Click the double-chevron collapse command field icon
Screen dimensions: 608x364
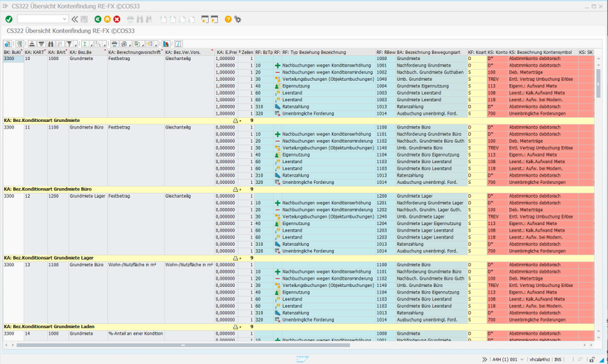coord(75,19)
